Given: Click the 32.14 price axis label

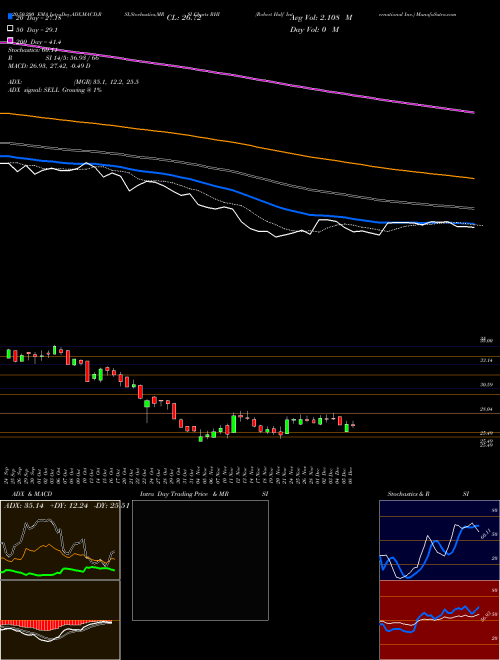Looking at the screenshot, I should click(486, 361).
